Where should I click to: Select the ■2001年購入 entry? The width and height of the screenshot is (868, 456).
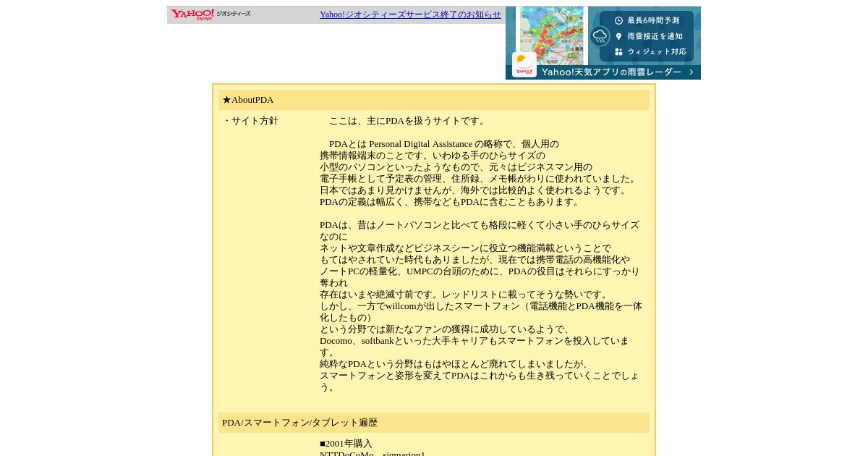[x=346, y=444]
